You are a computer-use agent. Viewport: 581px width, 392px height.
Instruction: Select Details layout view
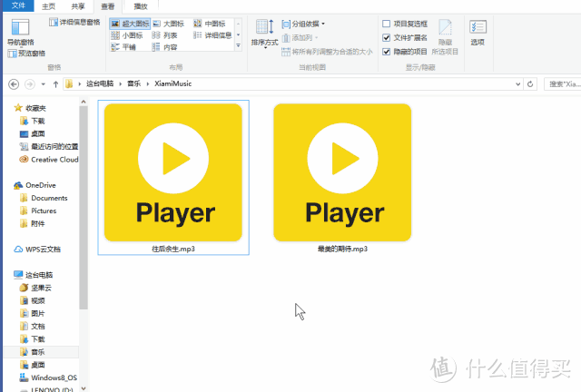(x=212, y=35)
